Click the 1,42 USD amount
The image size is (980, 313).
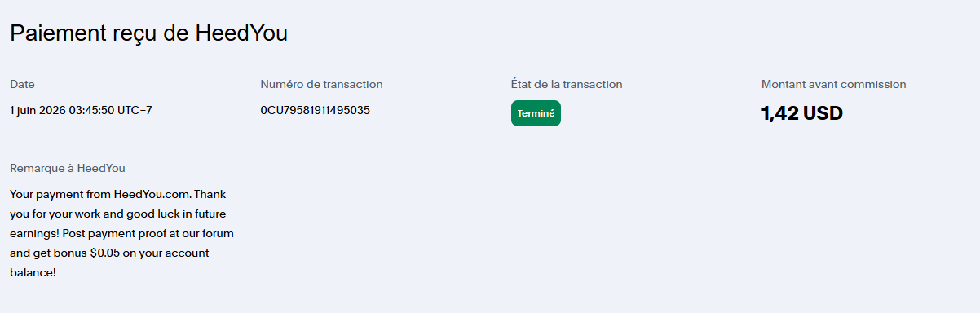[x=802, y=113]
